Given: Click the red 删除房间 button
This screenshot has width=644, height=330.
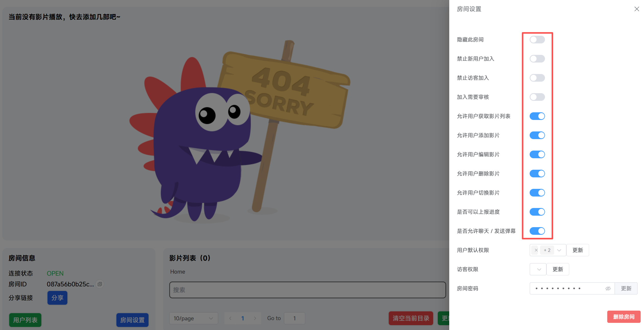Looking at the screenshot, I should pyautogui.click(x=624, y=317).
